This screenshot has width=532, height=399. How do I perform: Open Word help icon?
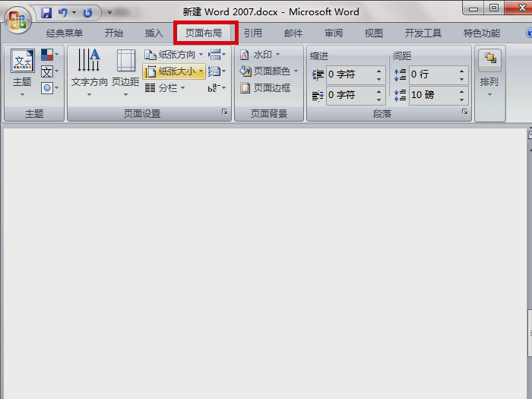[x=529, y=33]
